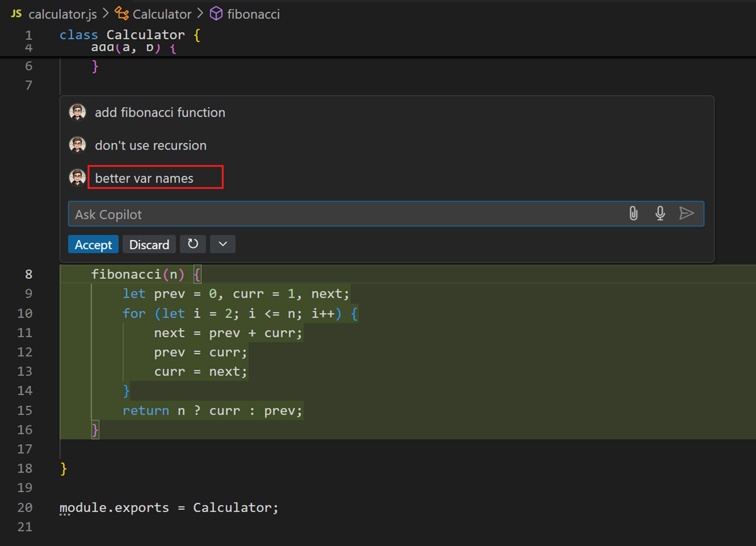Select calculator.js in the breadcrumb bar
Image resolution: width=756 pixels, height=546 pixels.
[x=62, y=13]
